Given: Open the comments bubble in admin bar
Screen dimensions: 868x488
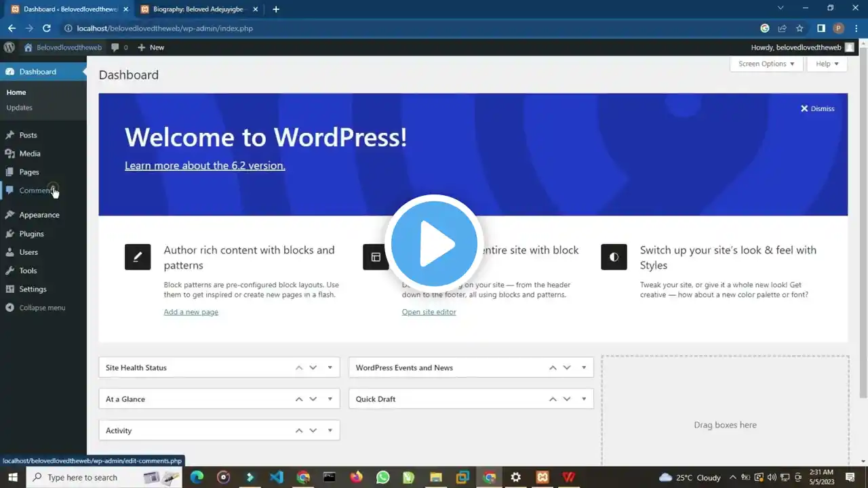Looking at the screenshot, I should coord(119,47).
